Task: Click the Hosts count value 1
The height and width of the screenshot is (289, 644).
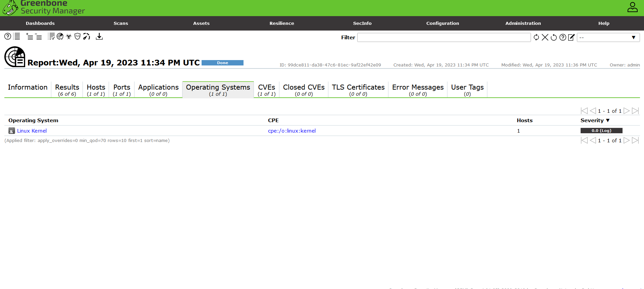Action: coord(519,131)
